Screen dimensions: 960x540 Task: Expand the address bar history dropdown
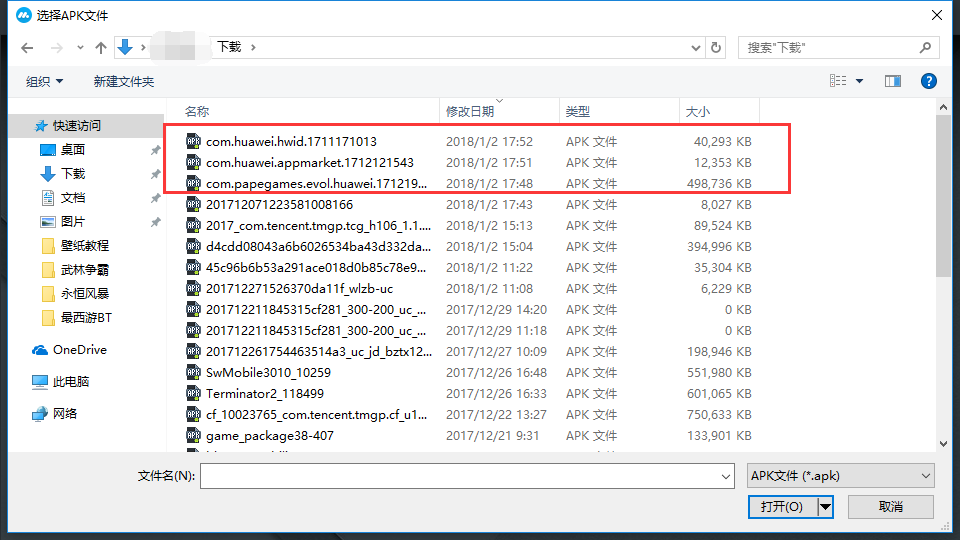696,47
